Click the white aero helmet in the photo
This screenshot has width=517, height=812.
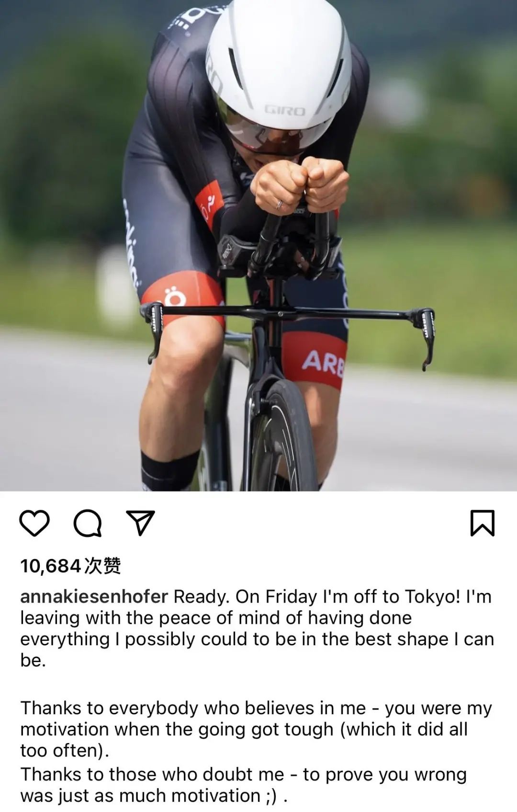click(x=279, y=72)
